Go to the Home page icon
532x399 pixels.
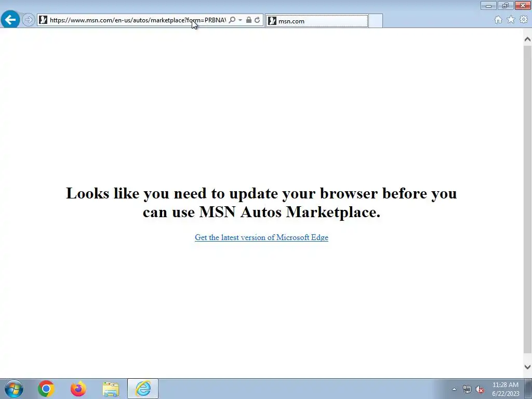(x=498, y=20)
